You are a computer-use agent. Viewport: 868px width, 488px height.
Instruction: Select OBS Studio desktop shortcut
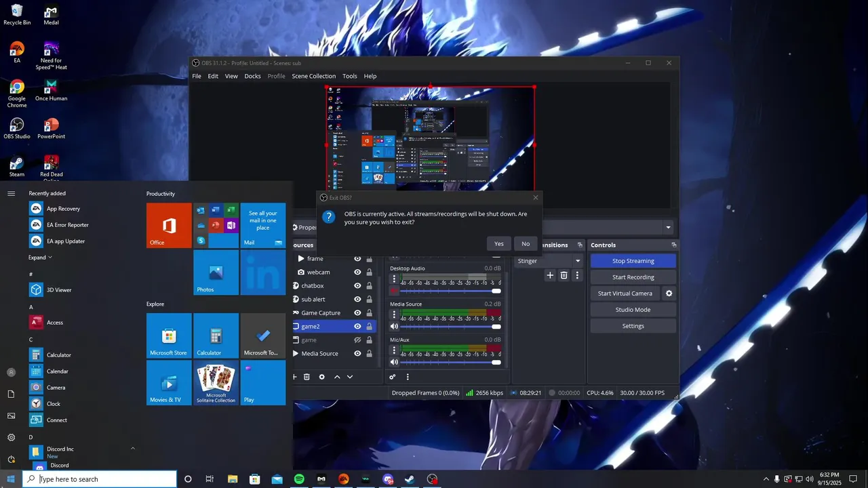tap(17, 129)
